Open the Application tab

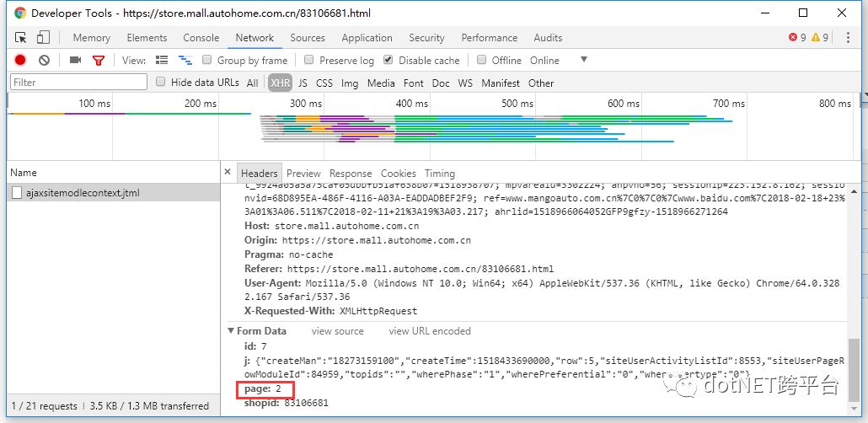tap(367, 38)
